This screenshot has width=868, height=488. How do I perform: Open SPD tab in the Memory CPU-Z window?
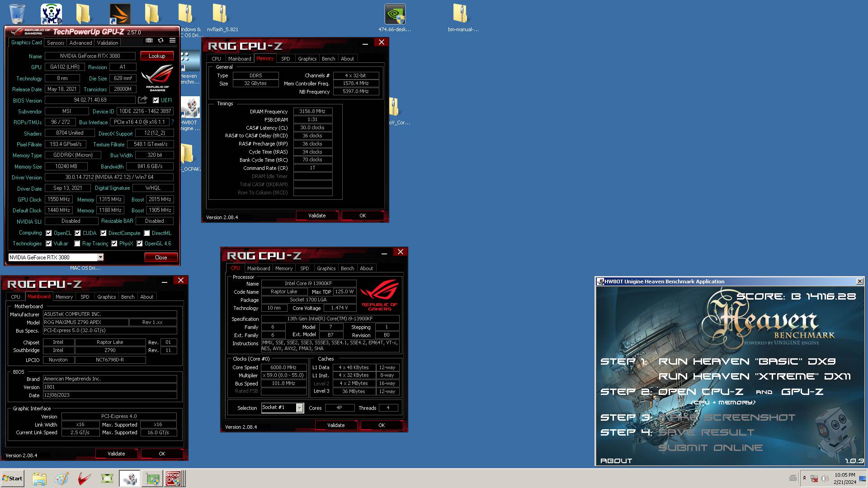(x=285, y=59)
